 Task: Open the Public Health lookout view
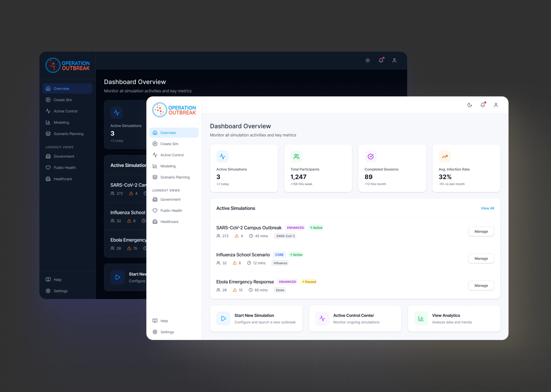(x=171, y=211)
